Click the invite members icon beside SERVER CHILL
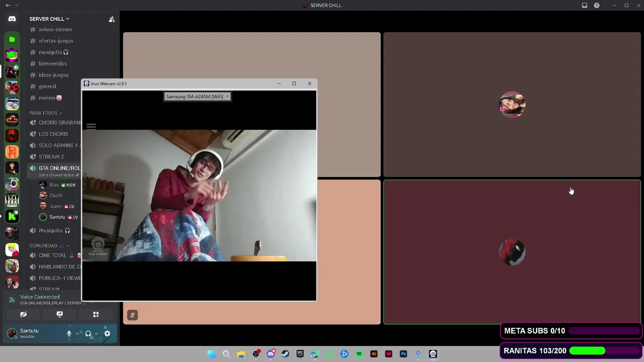644x362 pixels. tap(112, 19)
